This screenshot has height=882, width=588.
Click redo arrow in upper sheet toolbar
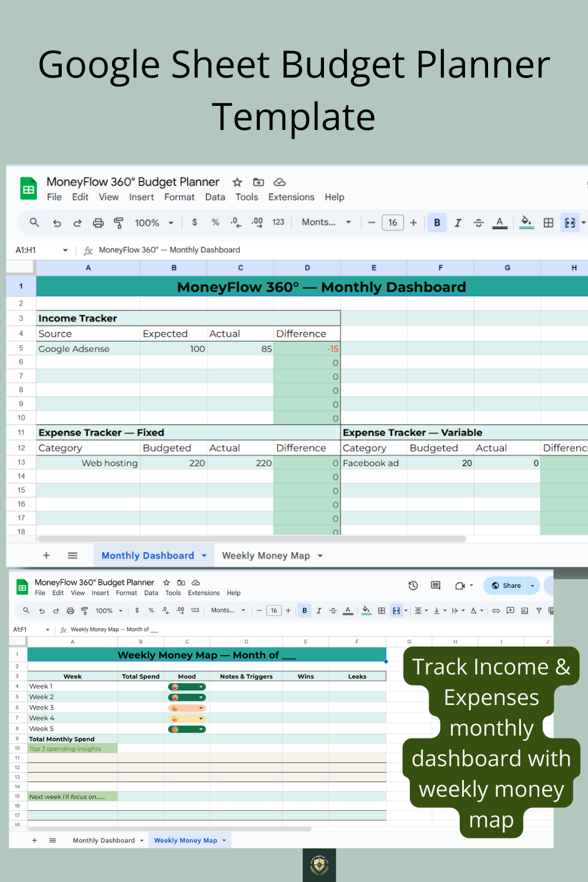point(77,223)
